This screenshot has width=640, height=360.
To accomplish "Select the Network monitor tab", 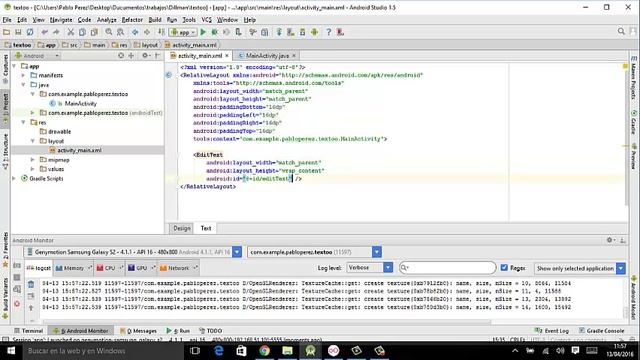I will [178, 268].
